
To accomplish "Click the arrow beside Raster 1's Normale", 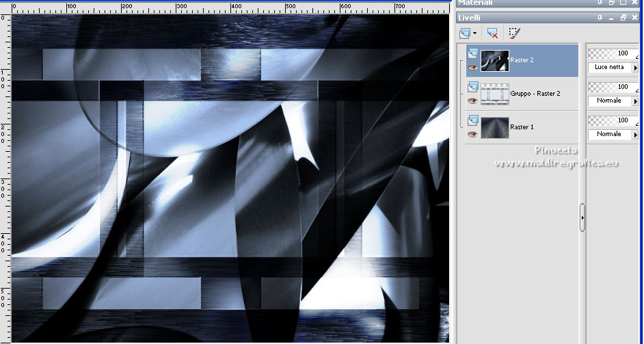I will [636, 135].
